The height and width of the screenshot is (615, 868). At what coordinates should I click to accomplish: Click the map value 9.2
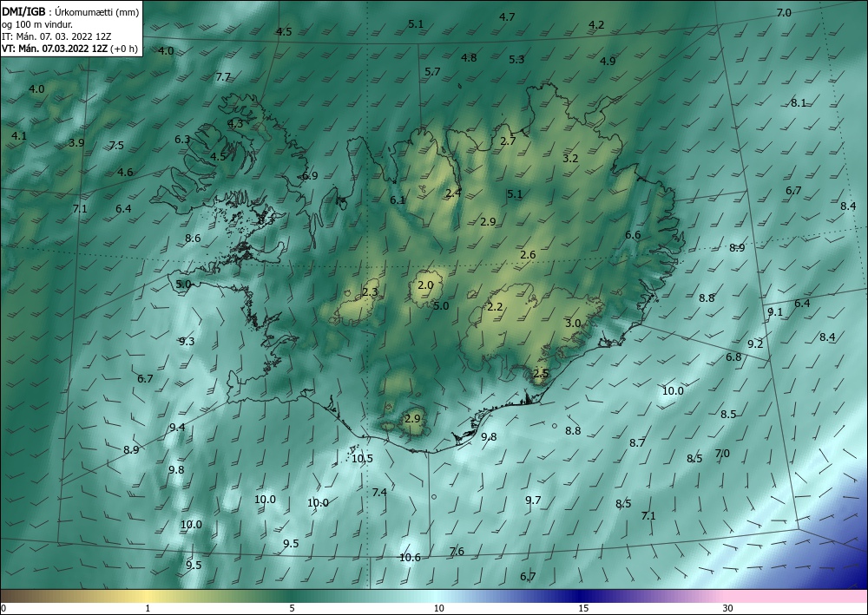tap(755, 344)
